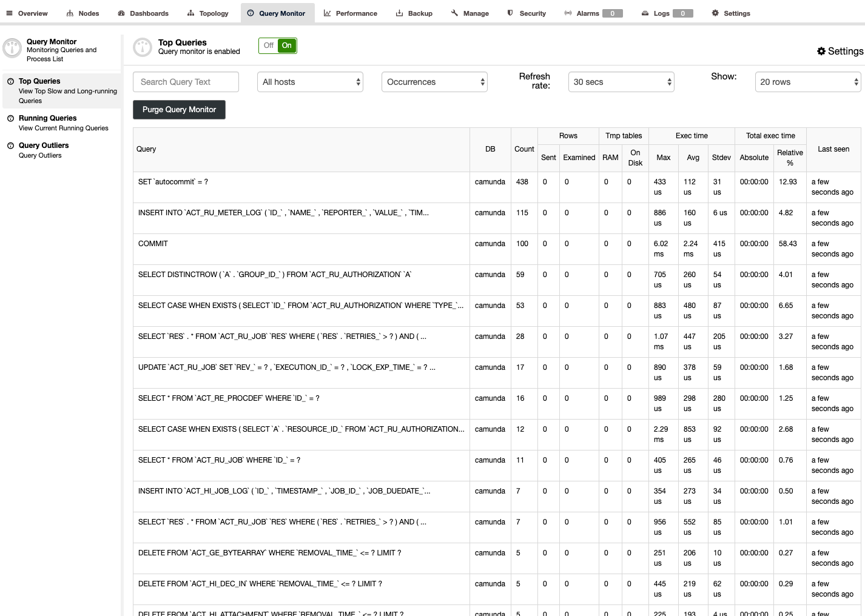Switch query monitor to On
The image size is (865, 616).
tap(287, 45)
